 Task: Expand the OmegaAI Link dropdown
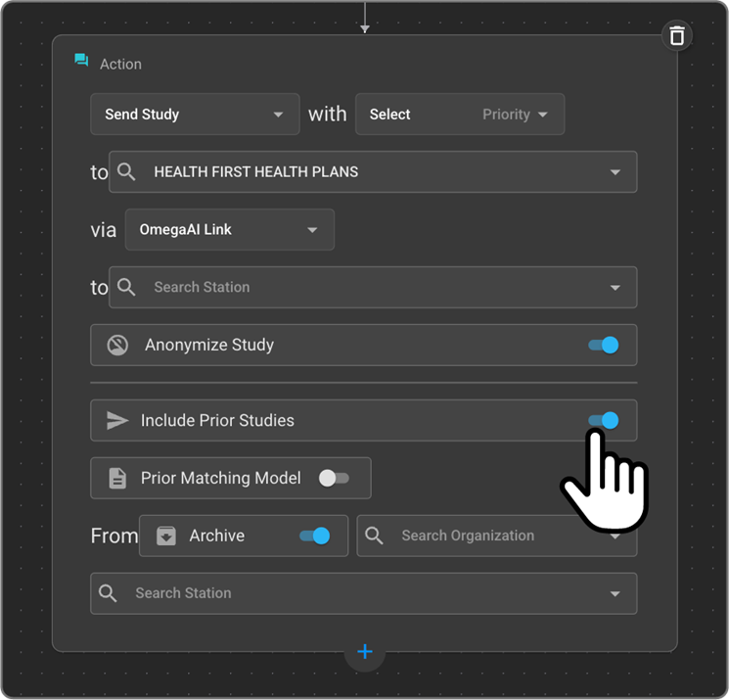(229, 230)
